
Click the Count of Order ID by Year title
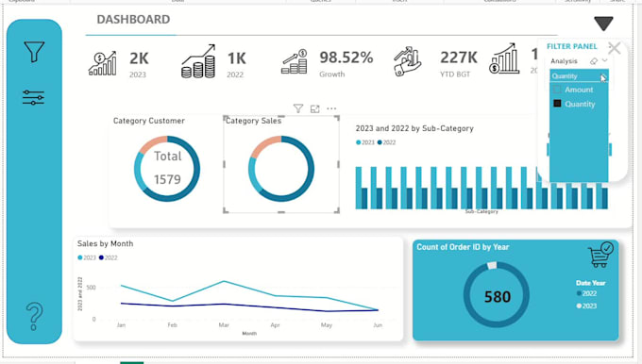click(463, 247)
